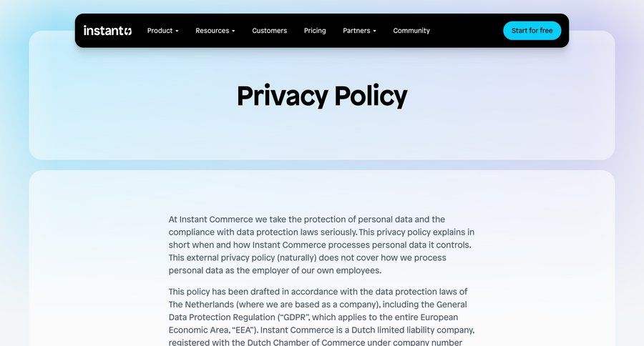
Task: Expand the Resources dropdown caret
Action: (233, 31)
